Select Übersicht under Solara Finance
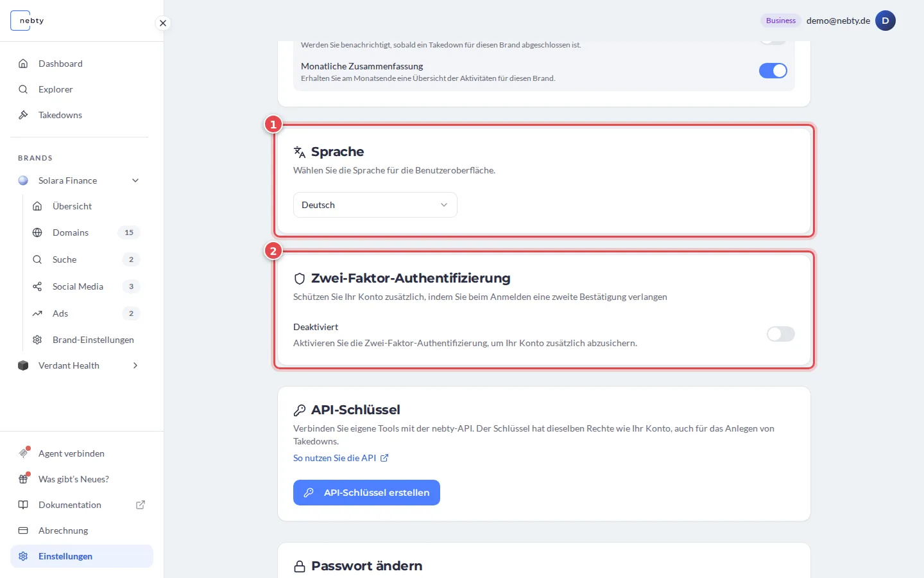924x578 pixels. (x=86, y=206)
